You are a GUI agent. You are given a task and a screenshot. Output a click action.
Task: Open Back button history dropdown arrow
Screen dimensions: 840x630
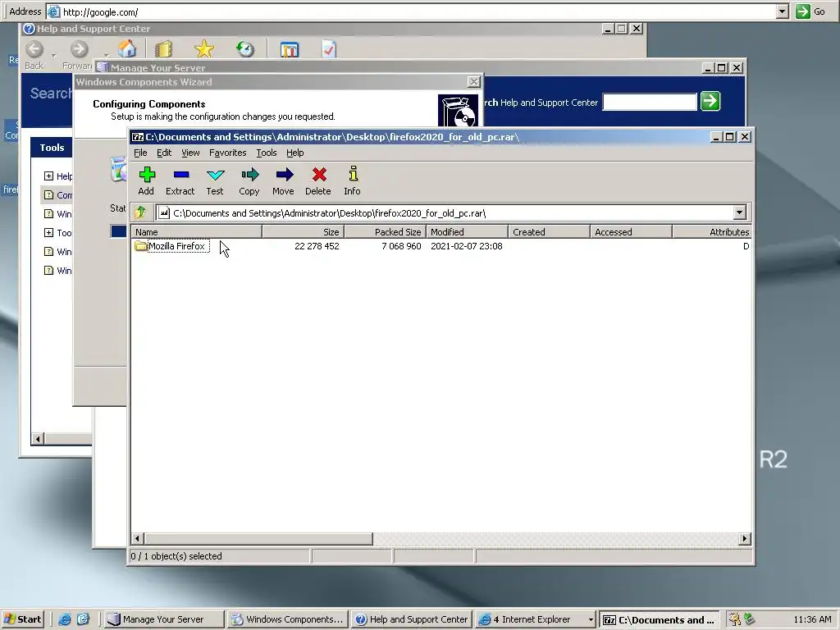pos(53,55)
